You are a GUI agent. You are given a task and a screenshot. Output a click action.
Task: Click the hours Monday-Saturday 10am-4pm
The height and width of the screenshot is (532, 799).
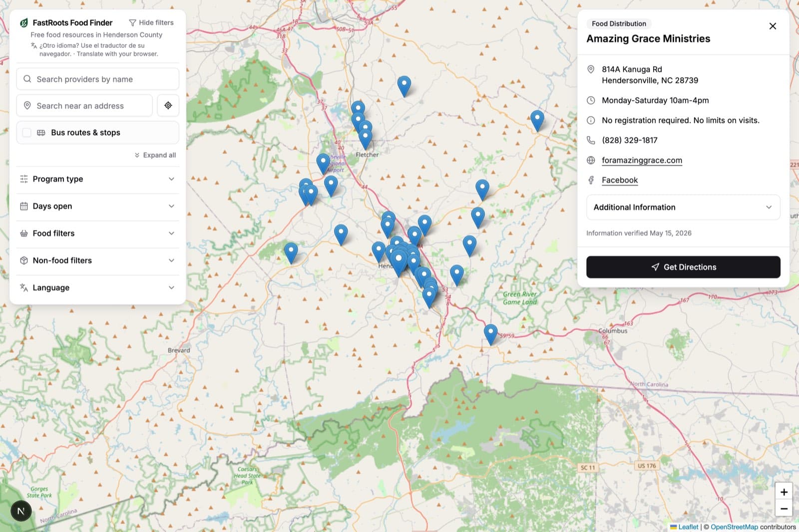655,100
